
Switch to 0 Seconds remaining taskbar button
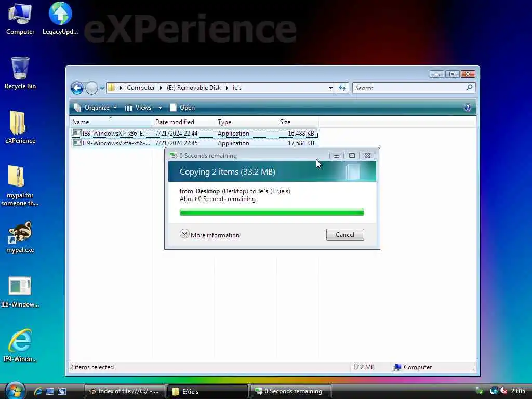pos(291,391)
